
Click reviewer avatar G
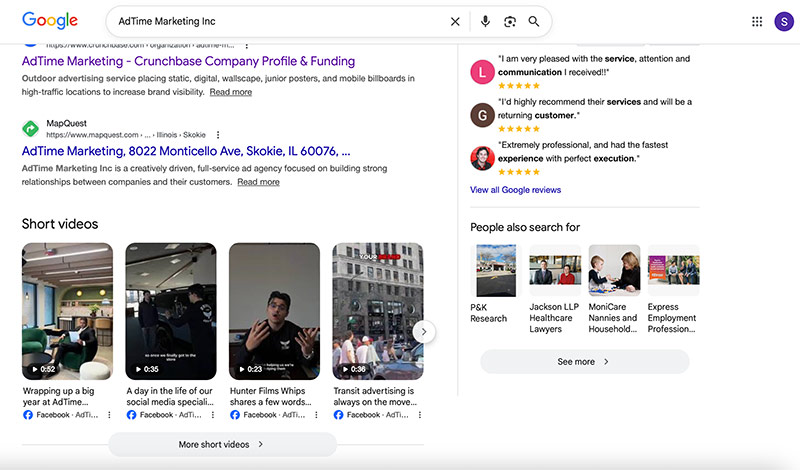pos(482,115)
